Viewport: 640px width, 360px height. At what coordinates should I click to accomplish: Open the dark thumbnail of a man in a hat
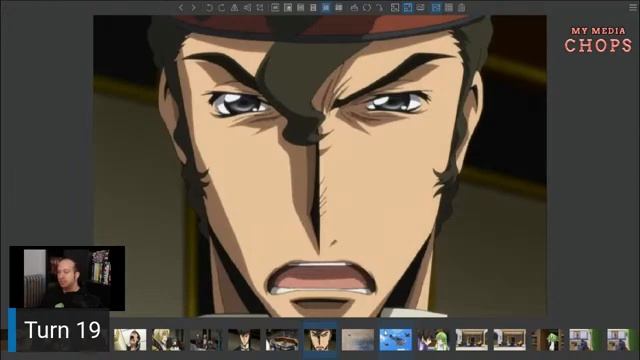[244, 340]
